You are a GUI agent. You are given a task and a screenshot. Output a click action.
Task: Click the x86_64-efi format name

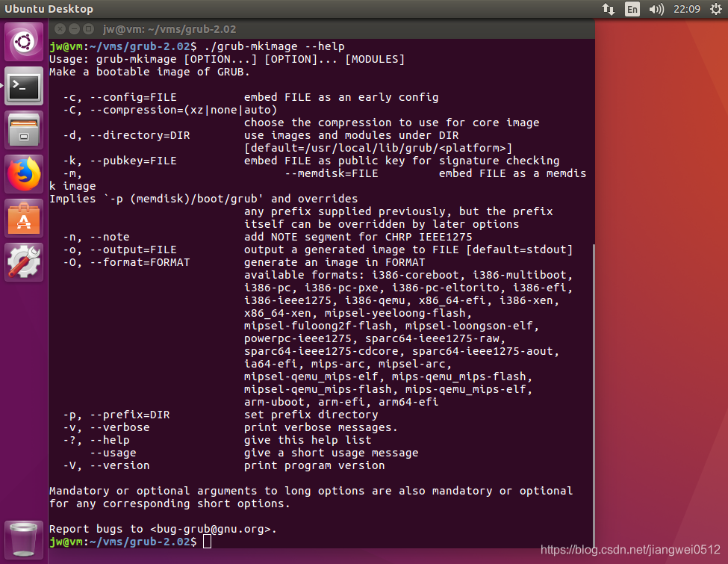[452, 300]
